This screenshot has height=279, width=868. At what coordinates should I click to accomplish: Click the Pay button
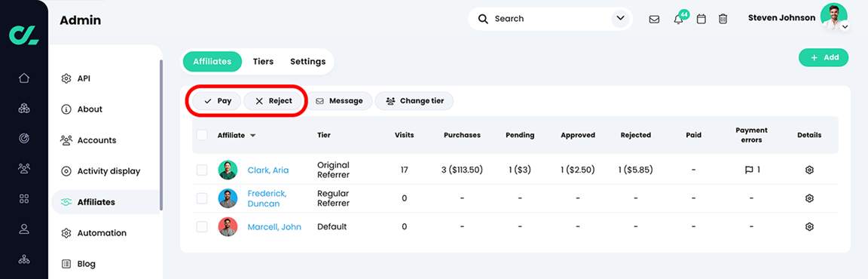point(216,101)
